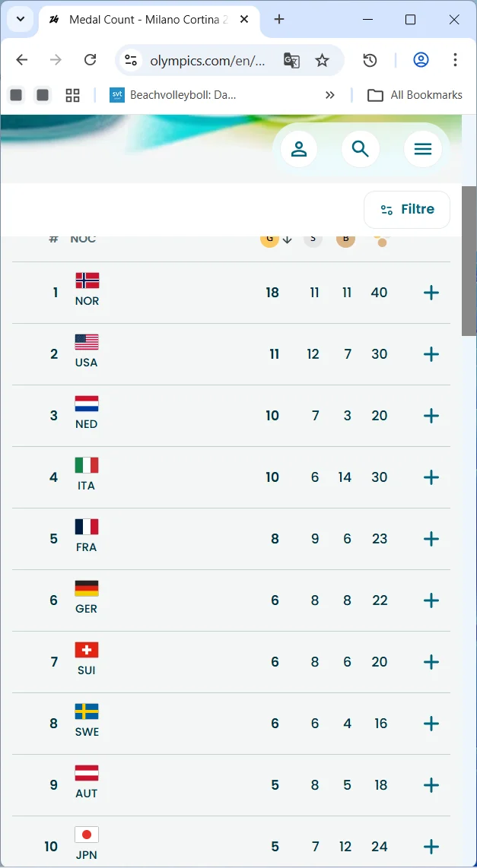Open the Olympics user profile icon
The width and height of the screenshot is (477, 868).
pyautogui.click(x=299, y=149)
